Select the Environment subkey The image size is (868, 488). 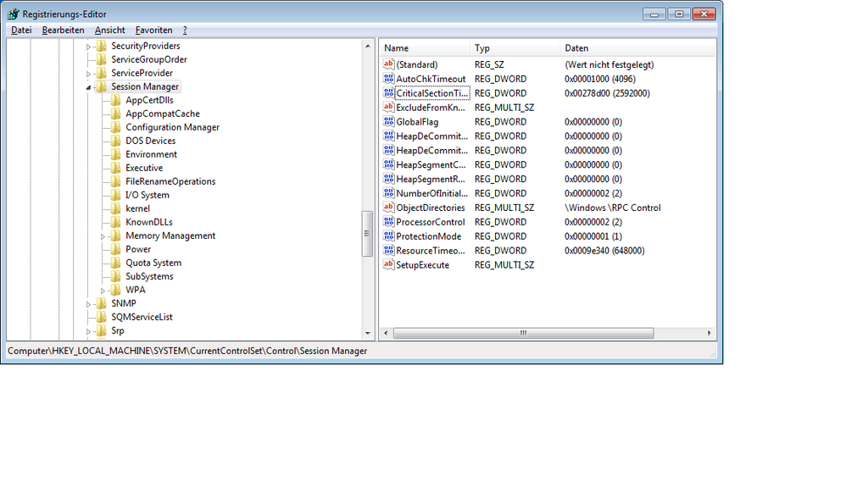151,154
